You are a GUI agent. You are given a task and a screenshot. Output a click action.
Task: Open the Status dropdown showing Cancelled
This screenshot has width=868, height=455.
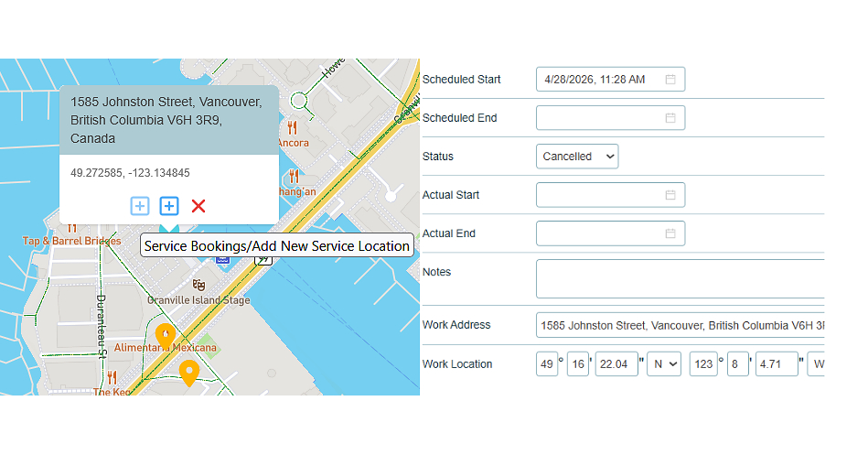[x=577, y=157]
